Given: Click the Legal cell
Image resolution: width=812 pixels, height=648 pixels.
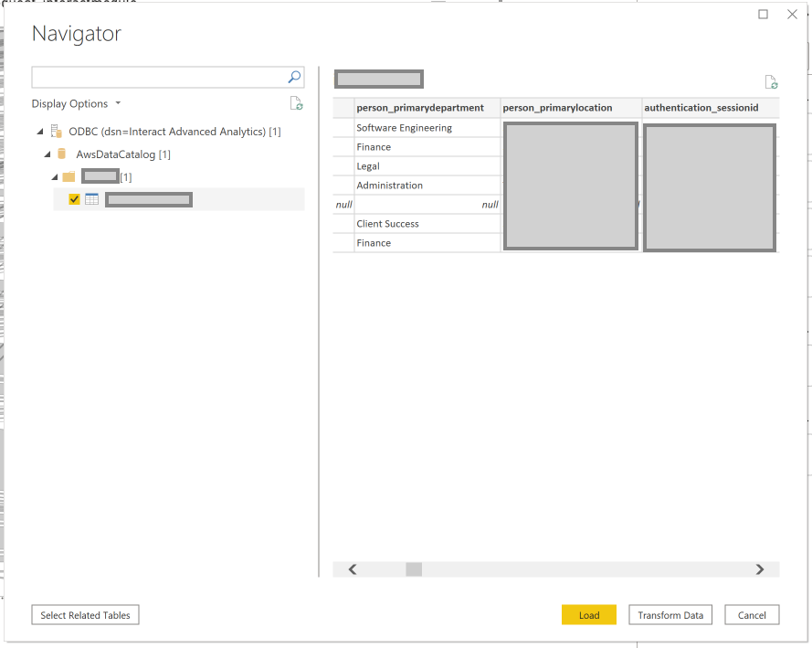Looking at the screenshot, I should (x=427, y=166).
